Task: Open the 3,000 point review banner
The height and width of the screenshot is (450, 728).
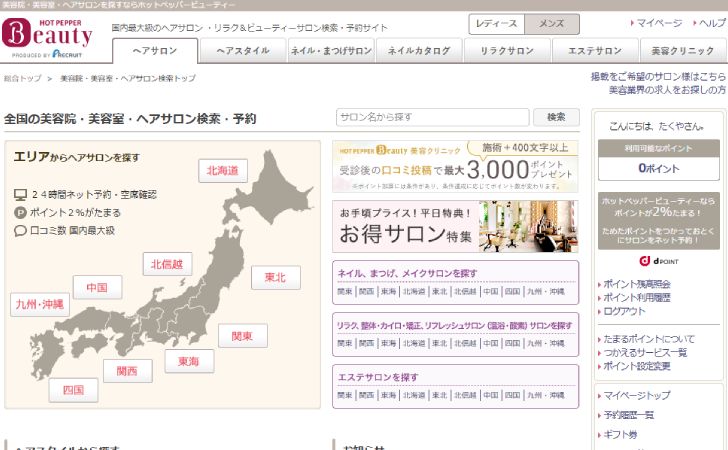Action: click(455, 166)
